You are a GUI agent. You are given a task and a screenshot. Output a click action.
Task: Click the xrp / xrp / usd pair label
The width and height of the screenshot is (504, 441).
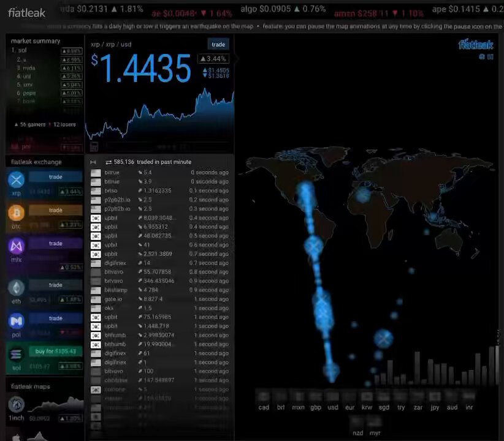tap(111, 45)
